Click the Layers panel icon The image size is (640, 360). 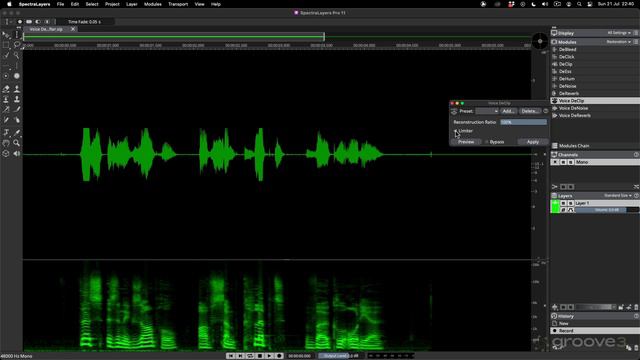(554, 196)
